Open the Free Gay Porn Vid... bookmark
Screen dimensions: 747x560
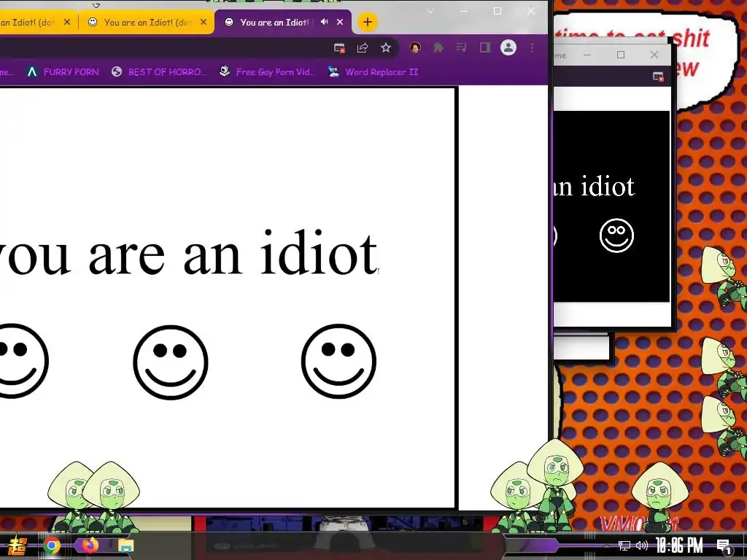click(x=267, y=72)
